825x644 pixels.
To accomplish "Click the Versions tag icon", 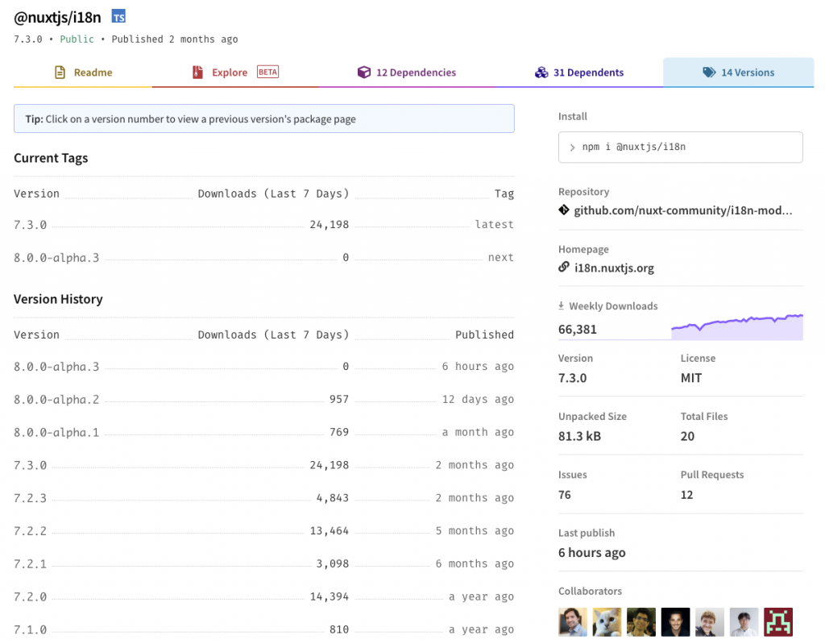I will click(x=709, y=73).
